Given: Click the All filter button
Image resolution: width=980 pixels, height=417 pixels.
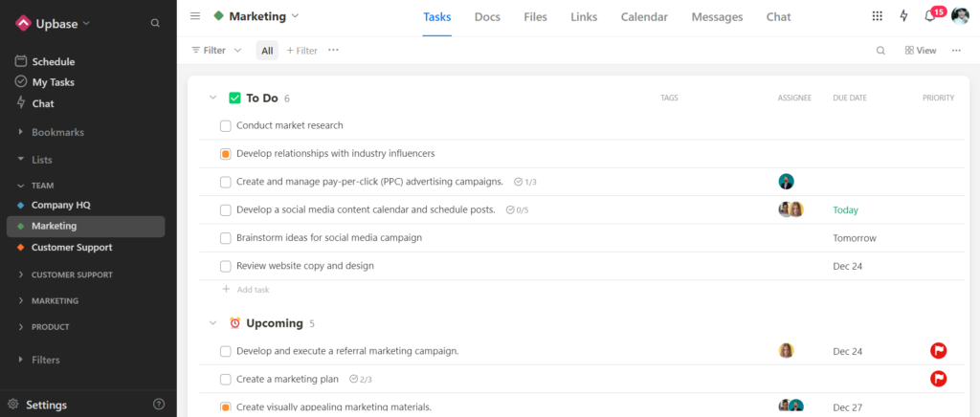Looking at the screenshot, I should coord(267,51).
